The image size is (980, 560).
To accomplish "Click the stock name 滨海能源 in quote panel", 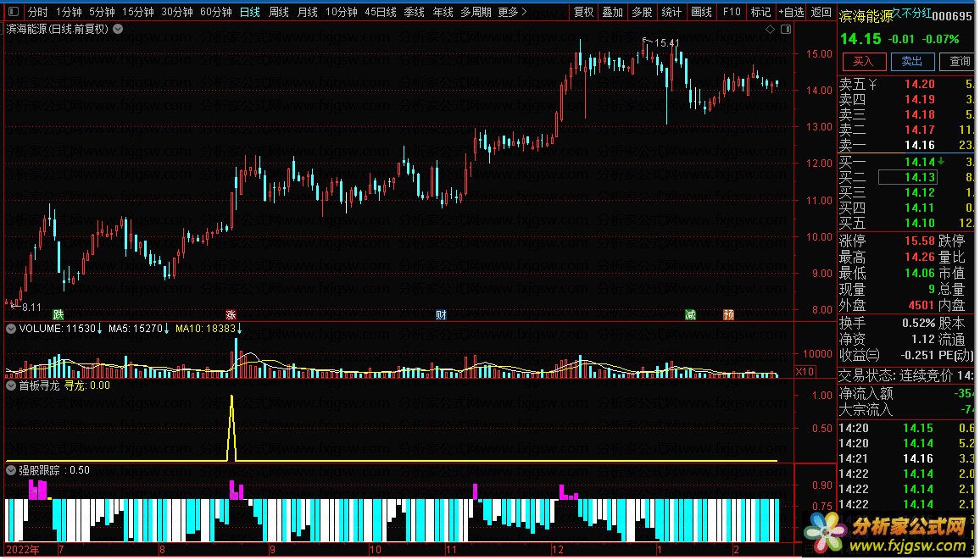I will tap(866, 16).
